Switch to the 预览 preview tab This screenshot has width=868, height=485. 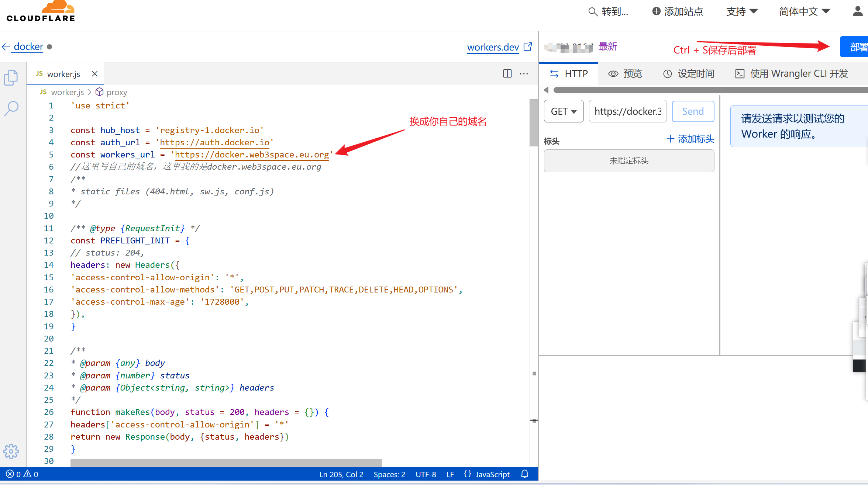pyautogui.click(x=625, y=74)
